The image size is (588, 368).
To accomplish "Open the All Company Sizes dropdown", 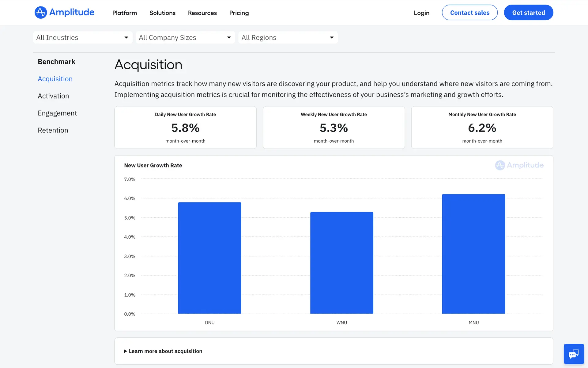I will (x=185, y=37).
